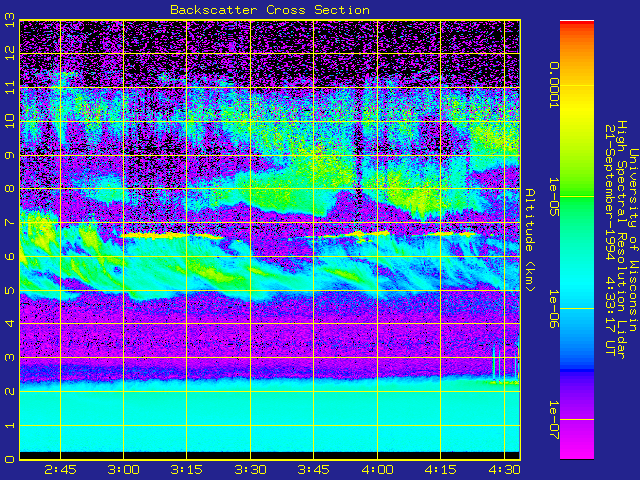Click altitude label 9 on left axis

pyautogui.click(x=10, y=155)
